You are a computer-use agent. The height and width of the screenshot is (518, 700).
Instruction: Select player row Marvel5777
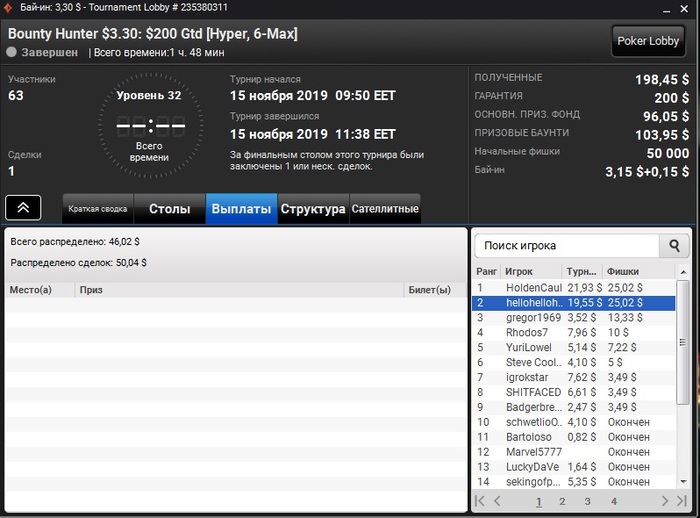click(x=574, y=452)
